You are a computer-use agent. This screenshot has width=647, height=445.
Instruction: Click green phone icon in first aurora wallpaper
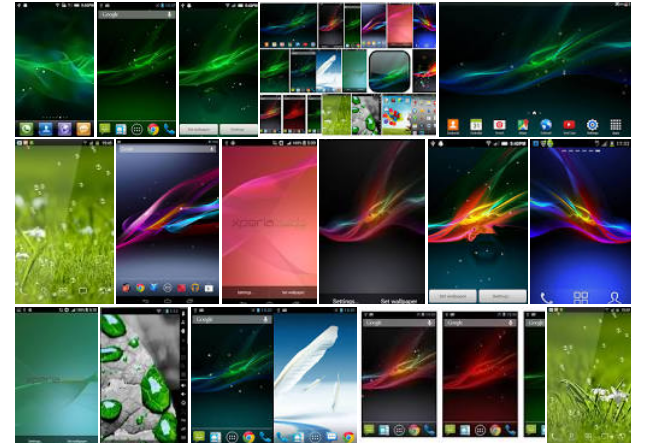point(26,129)
